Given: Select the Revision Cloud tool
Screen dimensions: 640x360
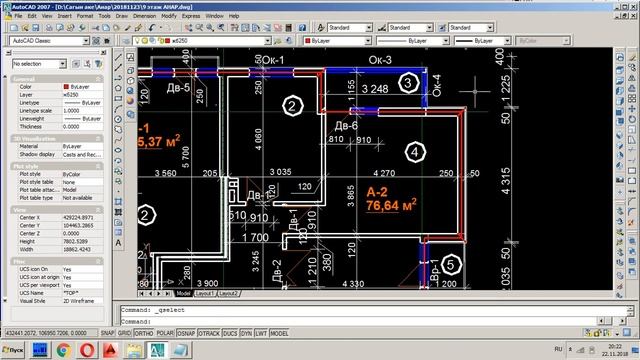Looking at the screenshot, I should (x=118, y=129).
